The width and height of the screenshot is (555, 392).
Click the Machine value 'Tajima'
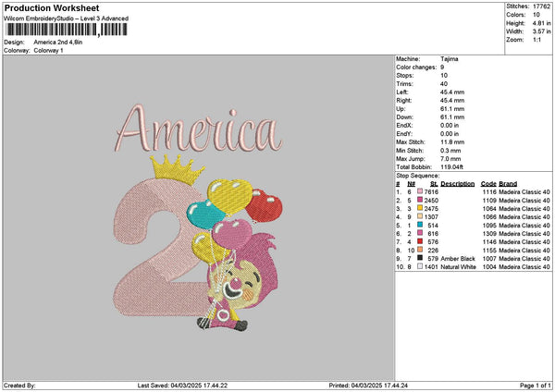click(x=450, y=59)
